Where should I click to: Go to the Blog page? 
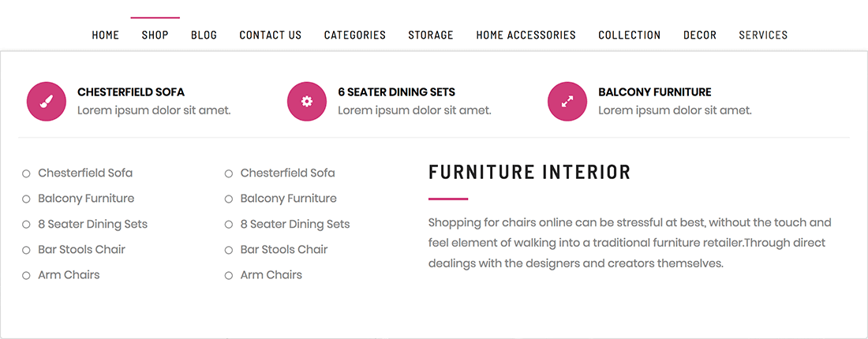click(204, 35)
